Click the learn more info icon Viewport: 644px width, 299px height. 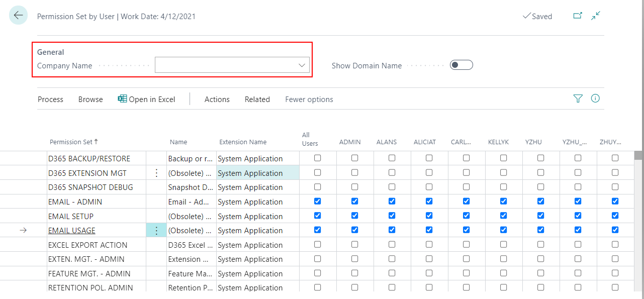595,98
